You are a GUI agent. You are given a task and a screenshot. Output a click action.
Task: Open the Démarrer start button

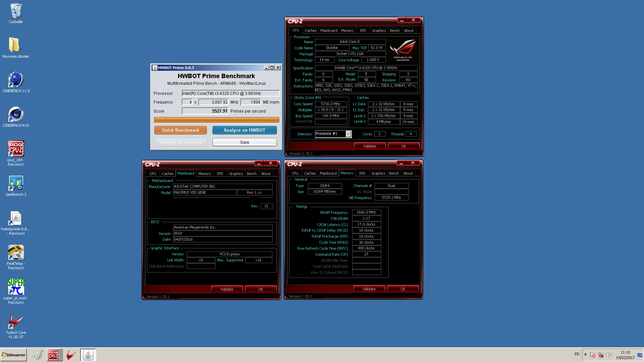click(13, 355)
